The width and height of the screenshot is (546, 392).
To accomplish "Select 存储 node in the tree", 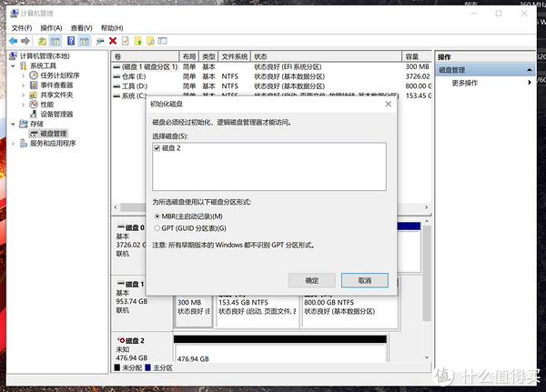I will coord(36,124).
